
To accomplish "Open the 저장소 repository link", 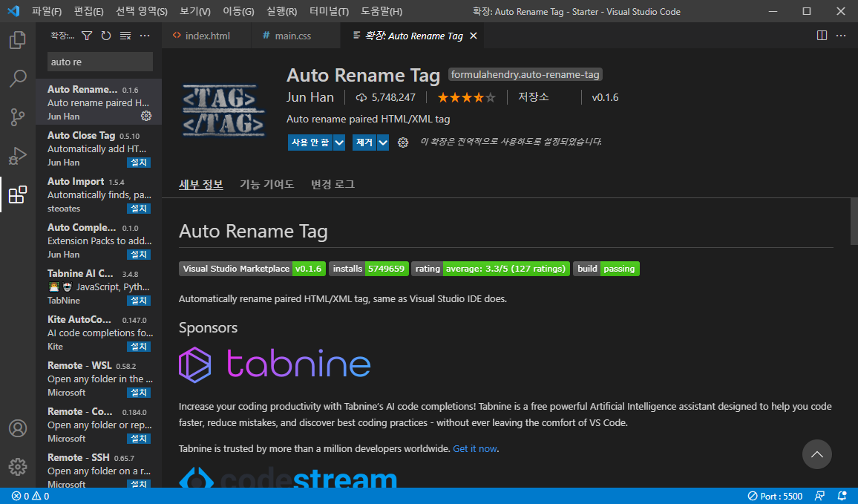I will pos(534,96).
